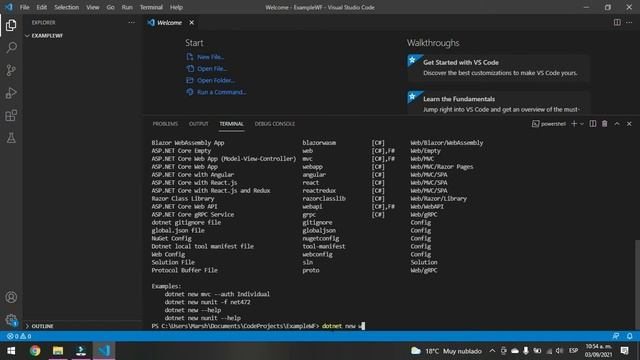Click the Run a Command... link
This screenshot has width=640, height=360.
tap(221, 92)
